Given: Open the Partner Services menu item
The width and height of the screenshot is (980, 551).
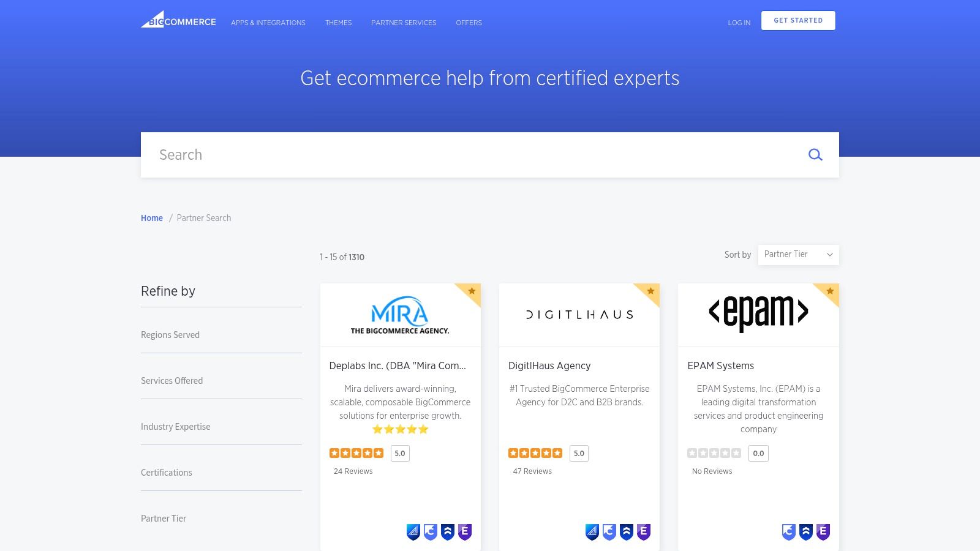Looking at the screenshot, I should pos(403,23).
